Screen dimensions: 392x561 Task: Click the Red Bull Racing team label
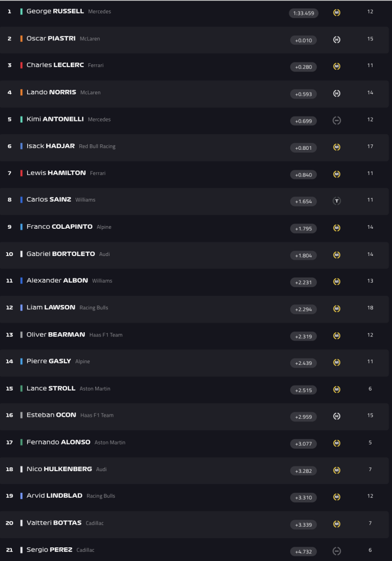coord(97,147)
